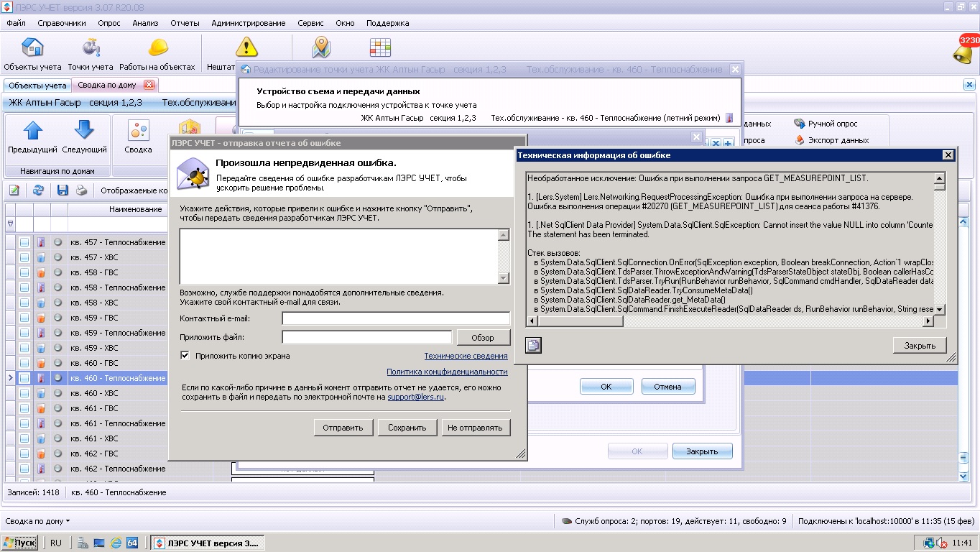The width and height of the screenshot is (980, 552).
Task: Tick row checkbox for кв. 458 - ХВС
Action: (x=24, y=303)
